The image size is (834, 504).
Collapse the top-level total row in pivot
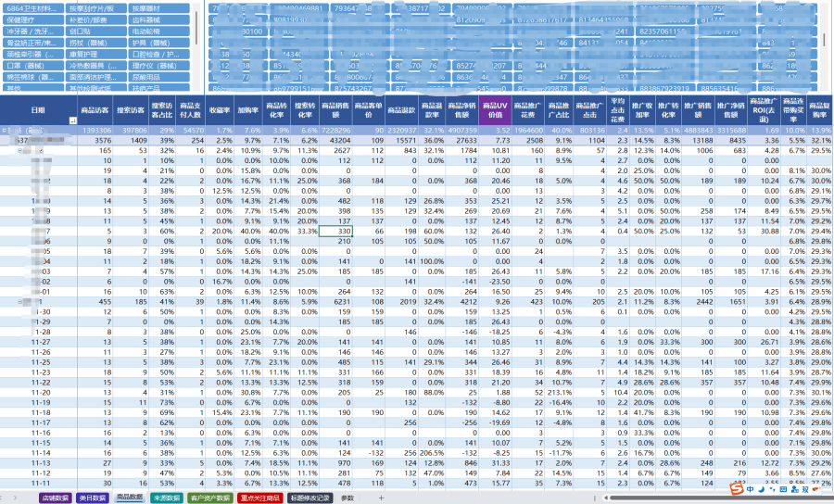[5, 131]
